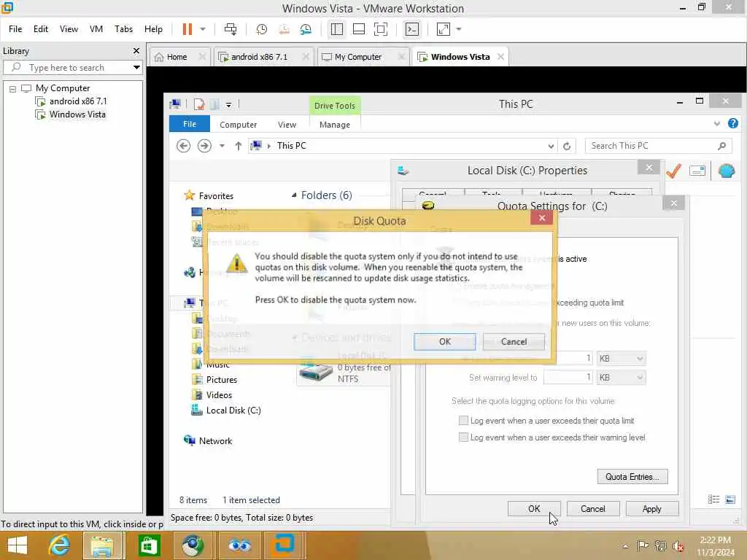747x560 pixels.
Task: Open the VMware Help menu
Action: tap(153, 29)
